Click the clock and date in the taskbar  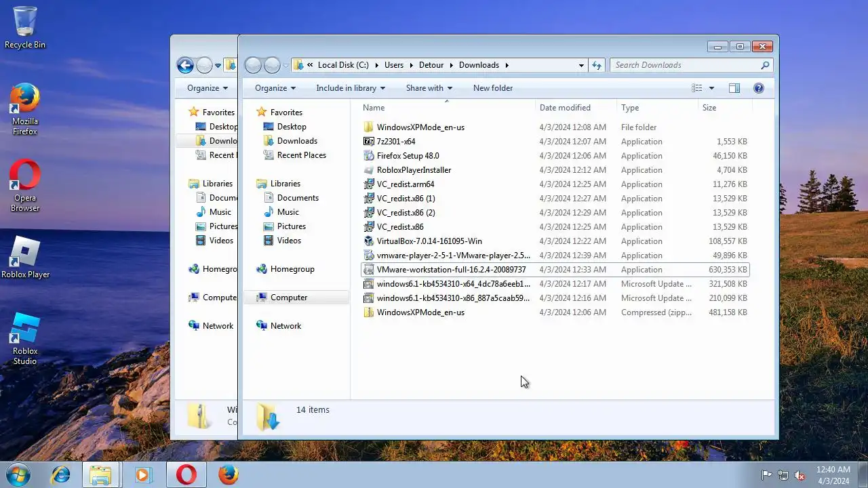click(833, 475)
